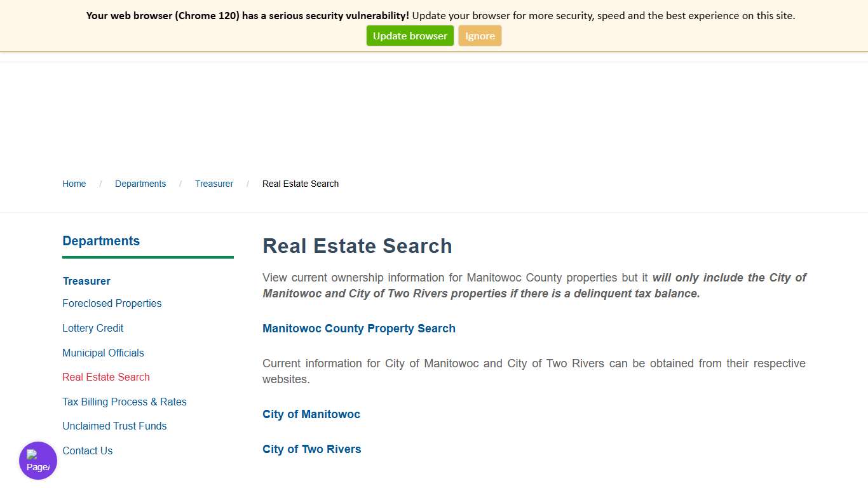Select Treasurer in the sidebar menu

tap(86, 281)
